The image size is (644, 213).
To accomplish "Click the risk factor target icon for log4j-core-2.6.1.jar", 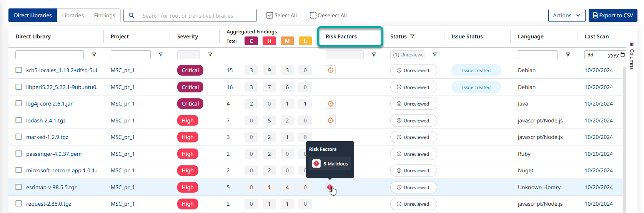I will [x=330, y=104].
